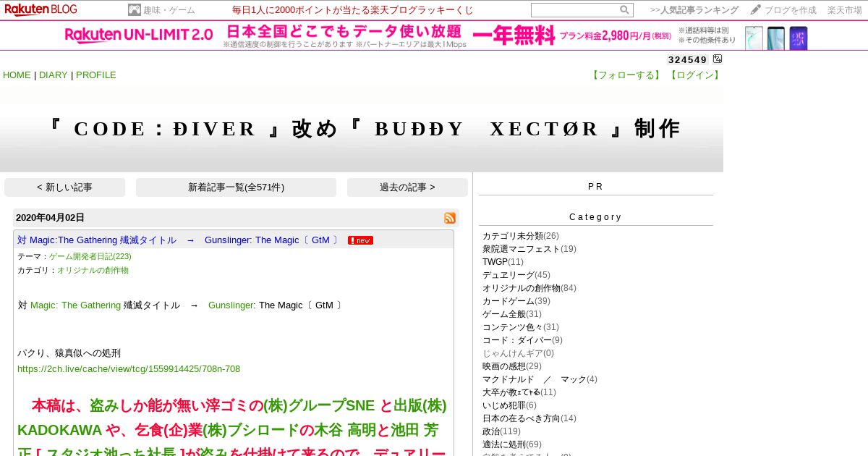Viewport: 868px width, 456px height.
Task: Open 映画の感想 category
Action: coord(504,366)
